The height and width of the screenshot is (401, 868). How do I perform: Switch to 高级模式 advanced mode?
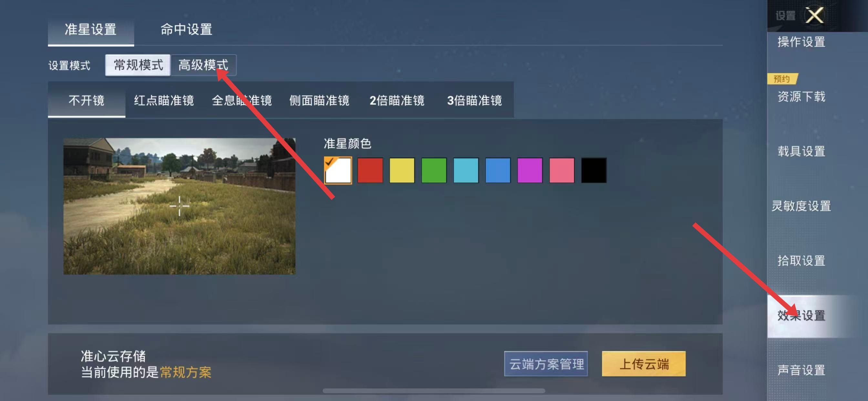click(203, 65)
